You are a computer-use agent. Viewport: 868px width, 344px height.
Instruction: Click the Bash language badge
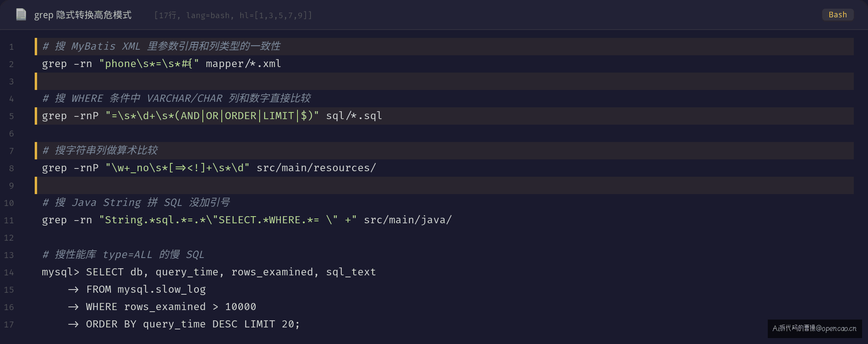point(838,15)
